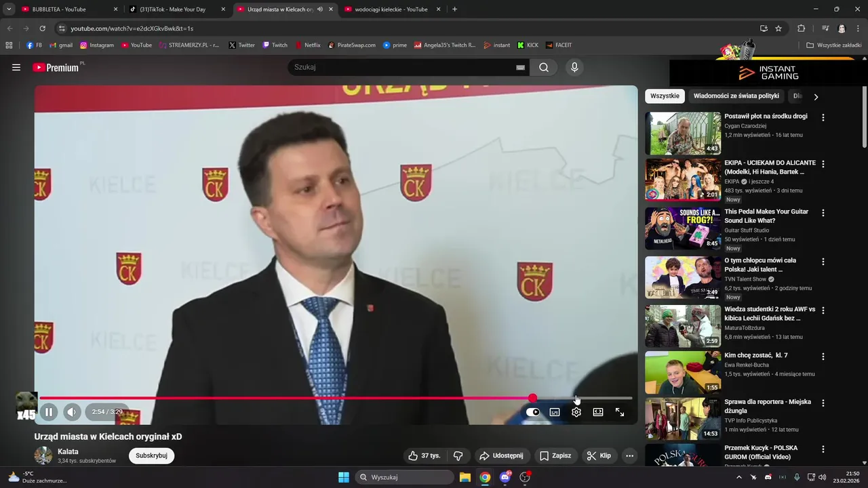Open more actions menu below video
This screenshot has height=488, width=868.
(629, 455)
